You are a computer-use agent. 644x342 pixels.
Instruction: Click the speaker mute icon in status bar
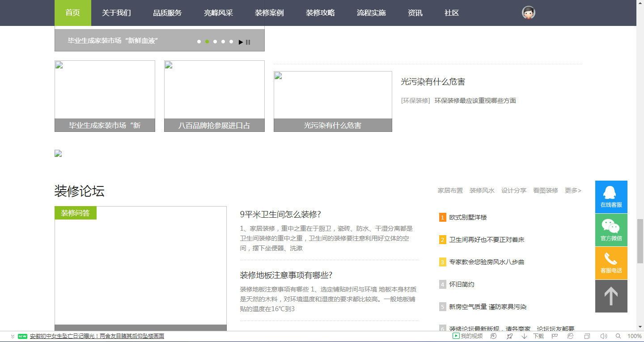pyautogui.click(x=603, y=336)
